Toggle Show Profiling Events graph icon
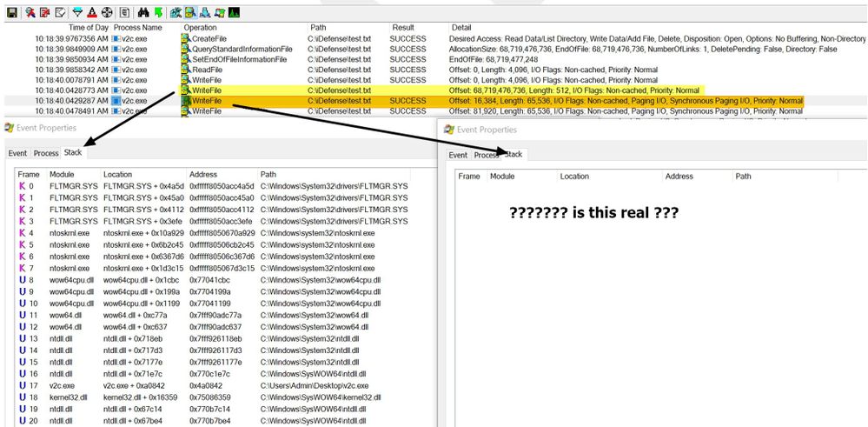Viewport: 868px width, 427px height. point(235,12)
